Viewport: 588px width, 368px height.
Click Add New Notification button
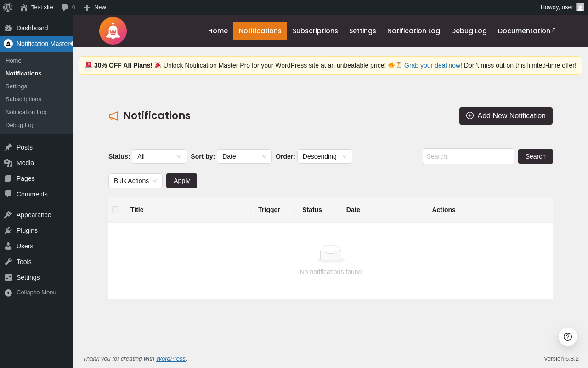tap(506, 116)
